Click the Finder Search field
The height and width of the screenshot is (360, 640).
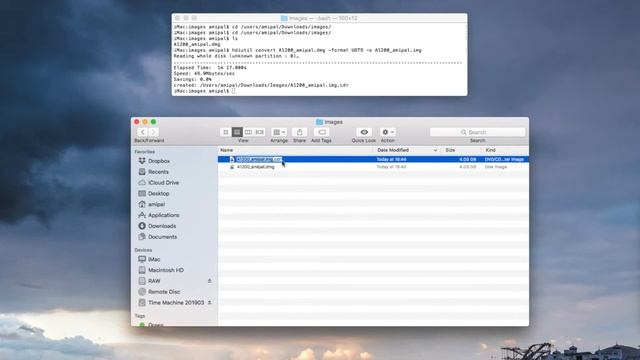point(477,132)
